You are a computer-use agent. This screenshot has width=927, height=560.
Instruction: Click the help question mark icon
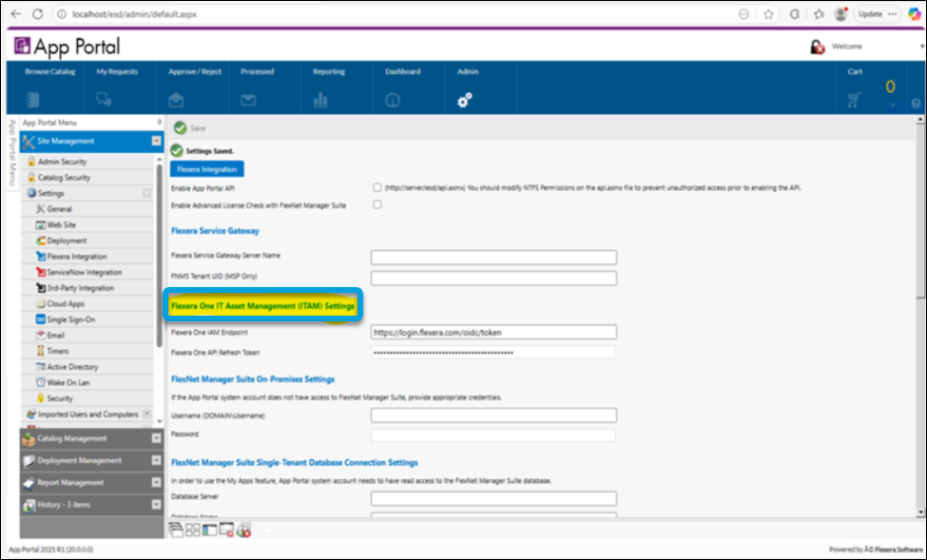click(x=916, y=104)
